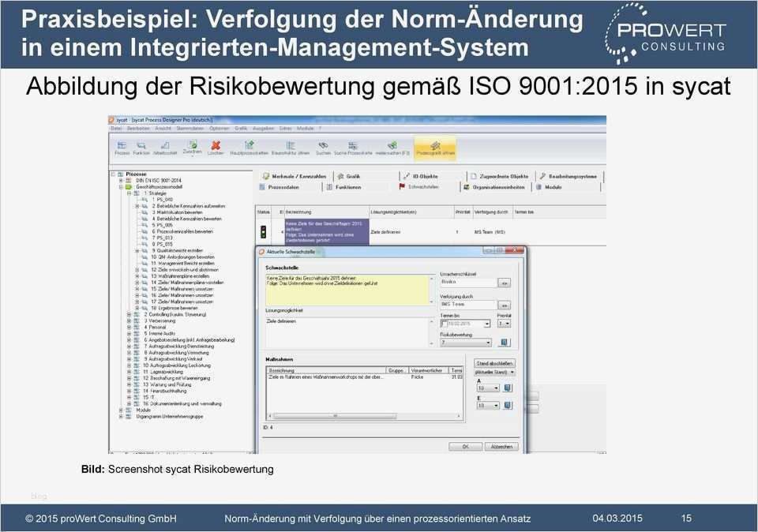Image resolution: width=758 pixels, height=532 pixels.
Task: Click the book icon next to field E
Action: pyautogui.click(x=508, y=406)
